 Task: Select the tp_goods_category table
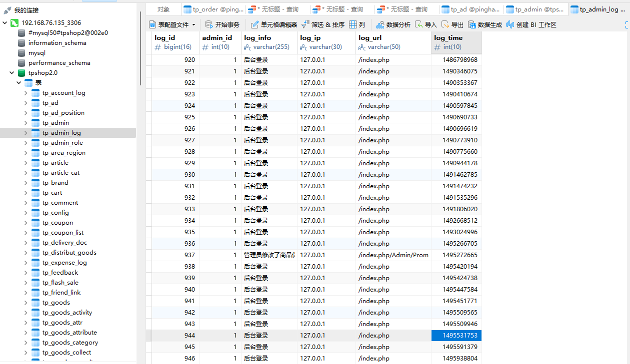(x=70, y=343)
